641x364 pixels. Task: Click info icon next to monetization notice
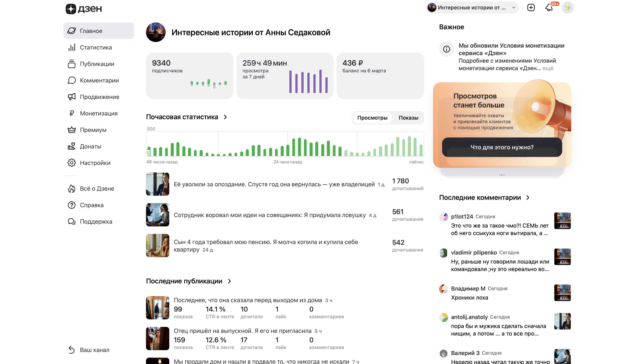coord(447,49)
